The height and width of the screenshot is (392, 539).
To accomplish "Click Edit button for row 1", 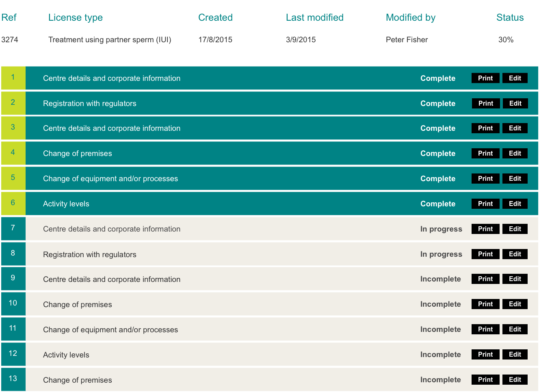I will coord(515,78).
